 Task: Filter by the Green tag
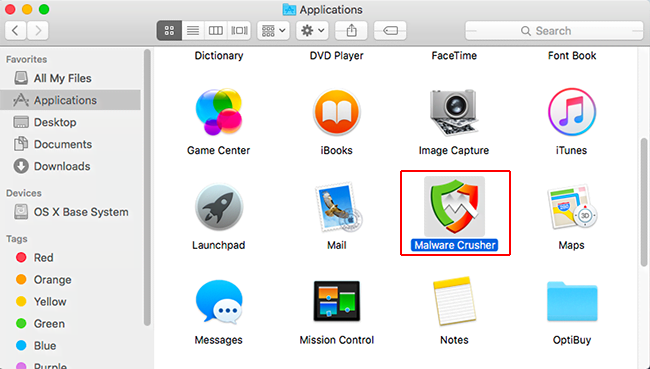click(70, 323)
